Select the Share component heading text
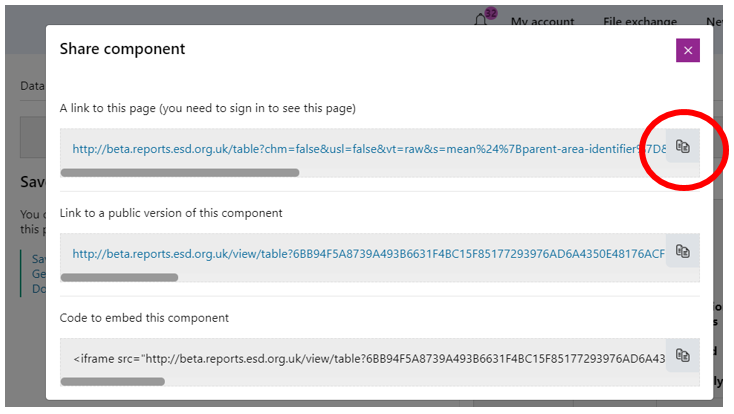734x414 pixels. [122, 49]
